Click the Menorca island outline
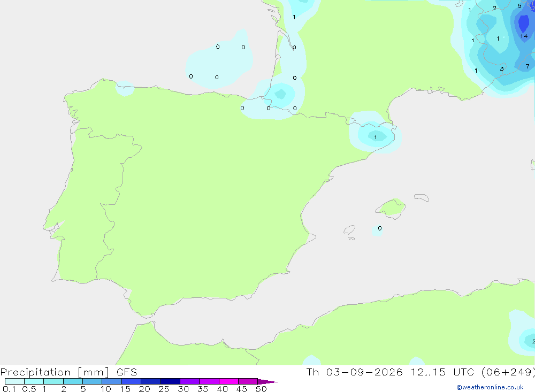535x392 pixels. pyautogui.click(x=422, y=197)
